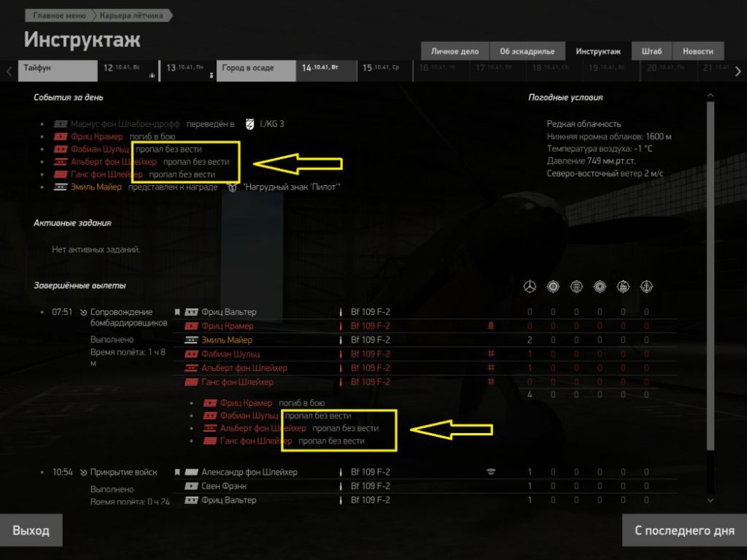
Task: Click the 07:51 escort mission type icon
Action: pos(84,312)
